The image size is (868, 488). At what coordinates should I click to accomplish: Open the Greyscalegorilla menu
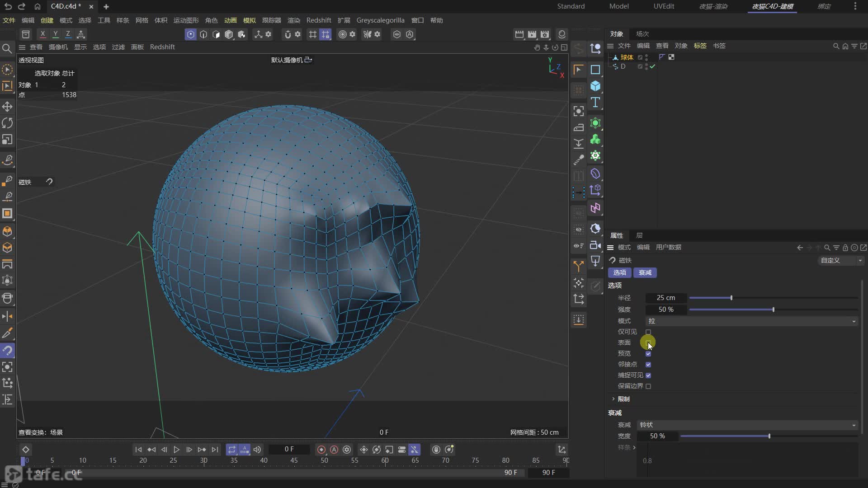(380, 20)
